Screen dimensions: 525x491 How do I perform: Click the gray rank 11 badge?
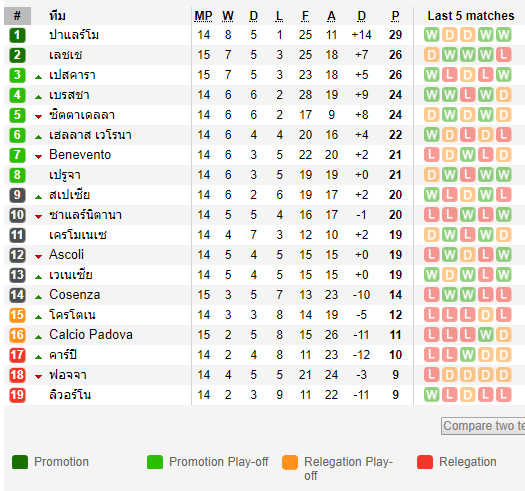click(17, 235)
